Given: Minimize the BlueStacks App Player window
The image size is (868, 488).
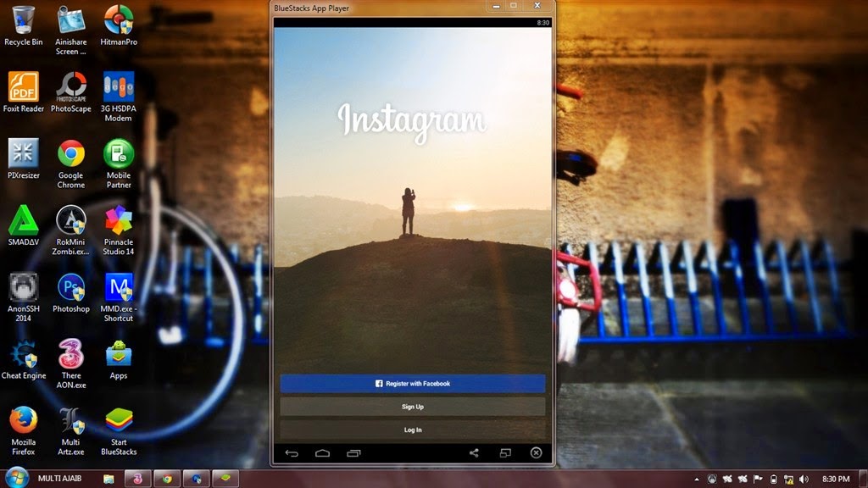Looking at the screenshot, I should 496,6.
